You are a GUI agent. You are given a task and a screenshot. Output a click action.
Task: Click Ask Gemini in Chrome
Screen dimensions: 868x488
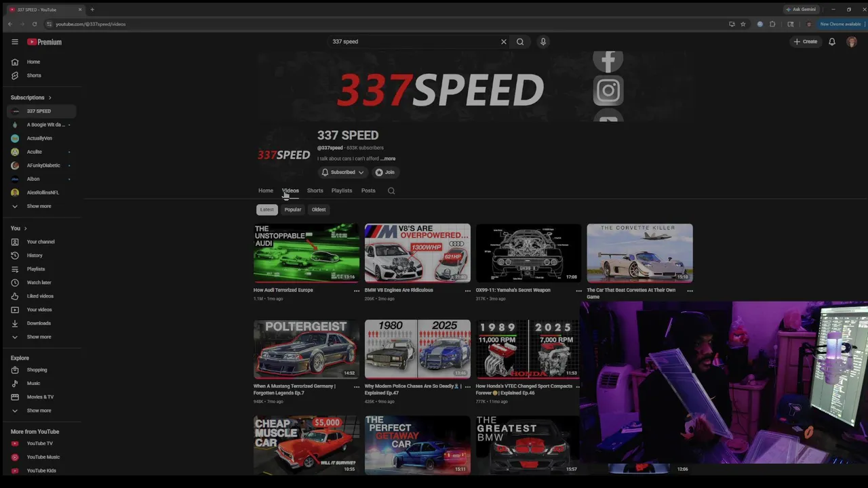pyautogui.click(x=801, y=9)
